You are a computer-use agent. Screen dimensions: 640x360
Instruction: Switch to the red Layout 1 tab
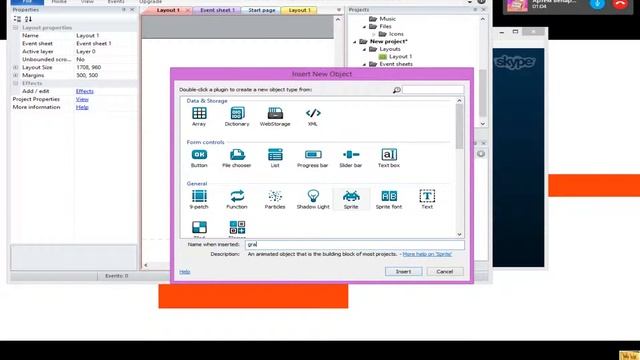tap(168, 10)
